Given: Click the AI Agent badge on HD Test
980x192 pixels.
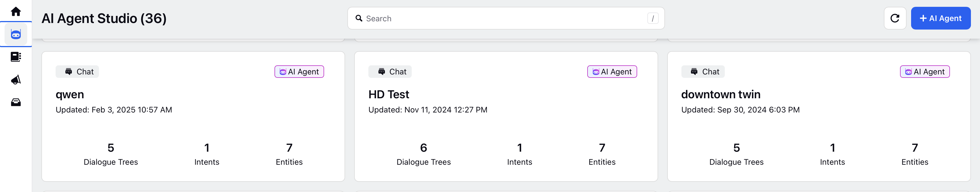Looking at the screenshot, I should (612, 72).
